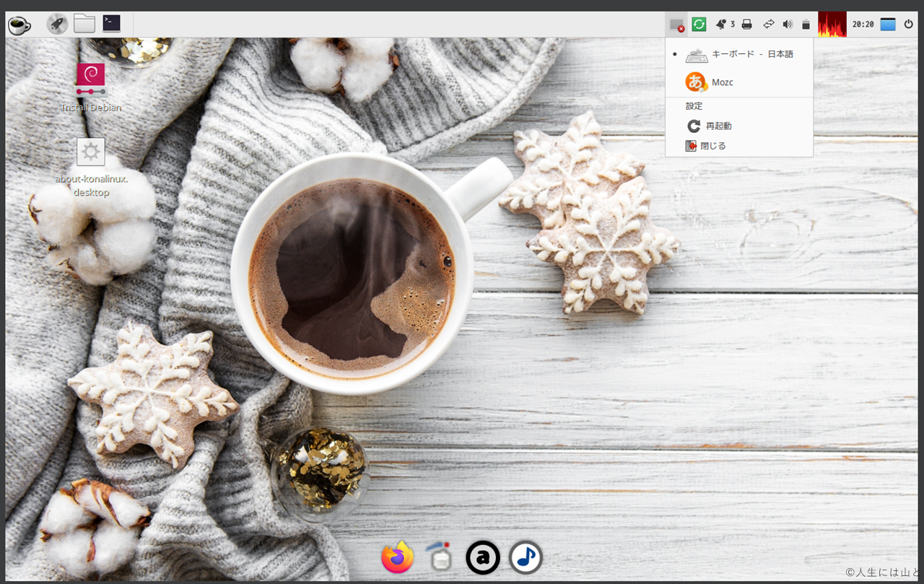Switch input method to Mozc

739,82
